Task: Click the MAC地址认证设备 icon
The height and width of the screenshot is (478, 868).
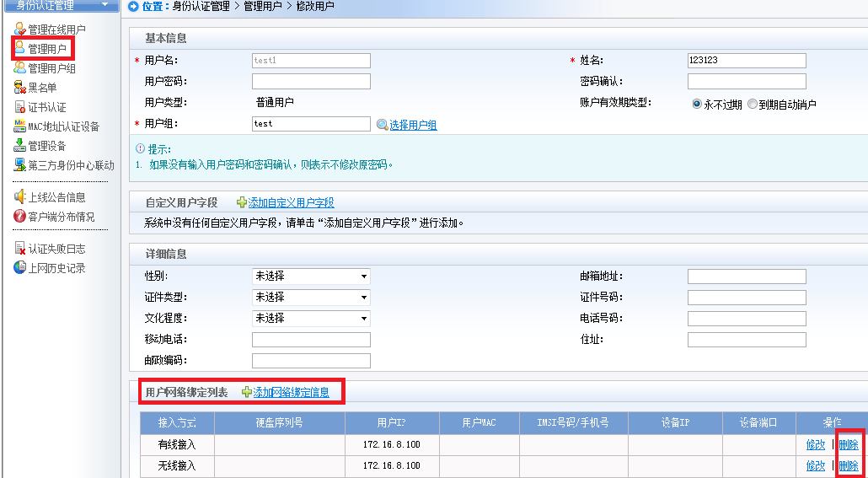Action: point(20,126)
